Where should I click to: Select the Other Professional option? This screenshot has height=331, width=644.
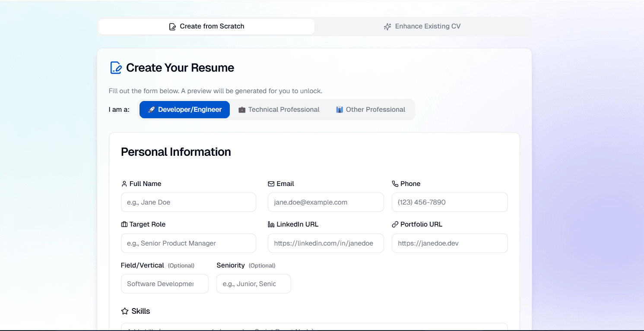371,109
